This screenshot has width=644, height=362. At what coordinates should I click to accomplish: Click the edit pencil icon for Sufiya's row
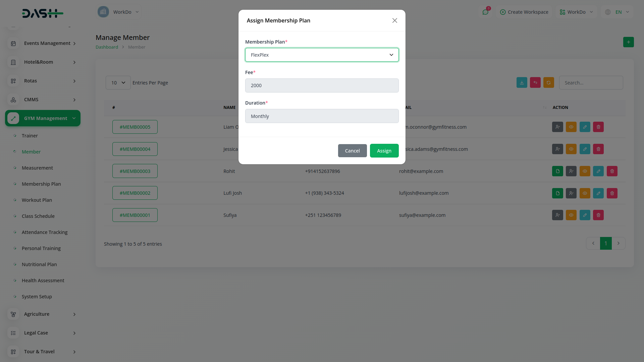[x=585, y=215]
